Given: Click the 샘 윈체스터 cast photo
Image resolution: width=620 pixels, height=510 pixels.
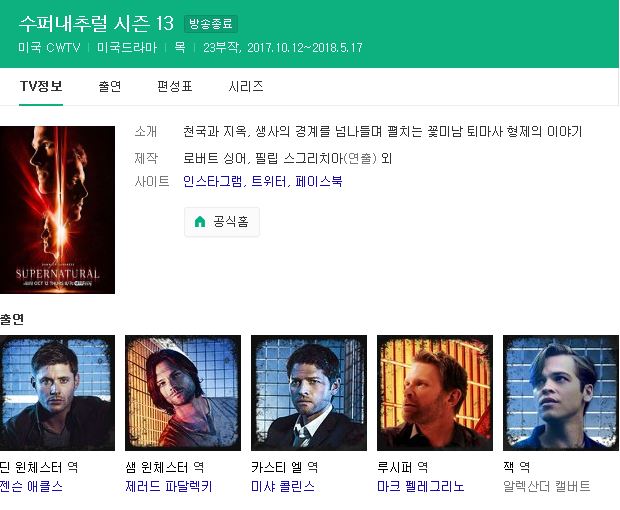Looking at the screenshot, I should point(183,393).
